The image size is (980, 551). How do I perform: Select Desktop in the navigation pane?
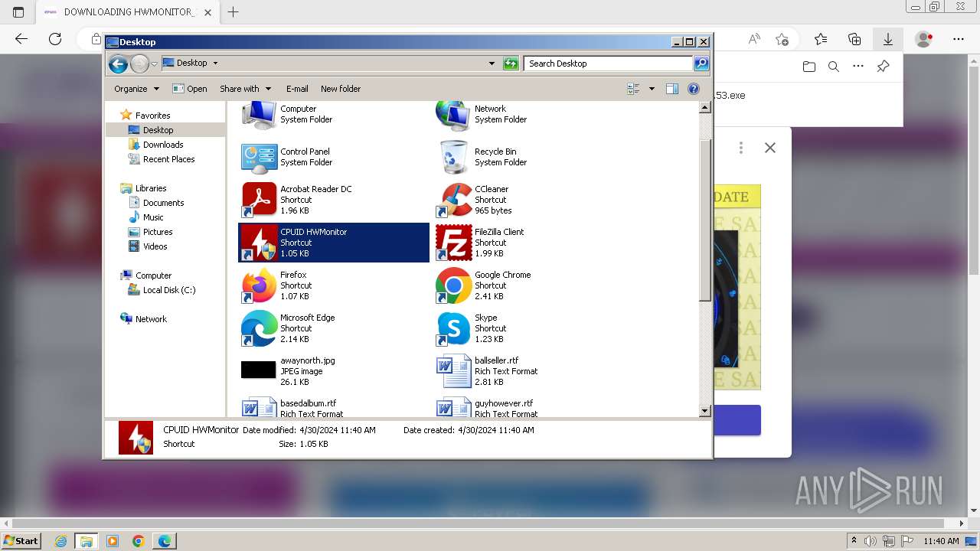click(158, 130)
